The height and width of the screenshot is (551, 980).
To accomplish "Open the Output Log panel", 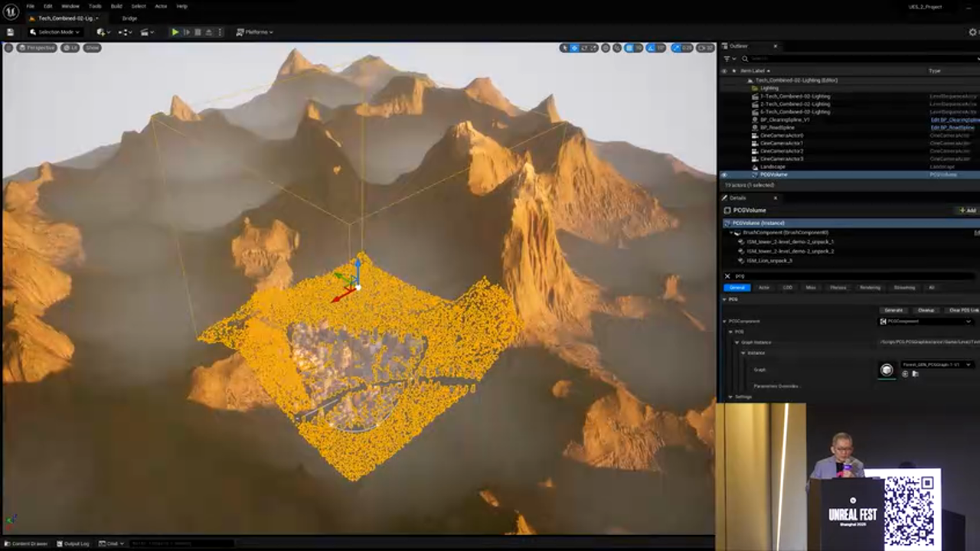I will click(x=73, y=543).
